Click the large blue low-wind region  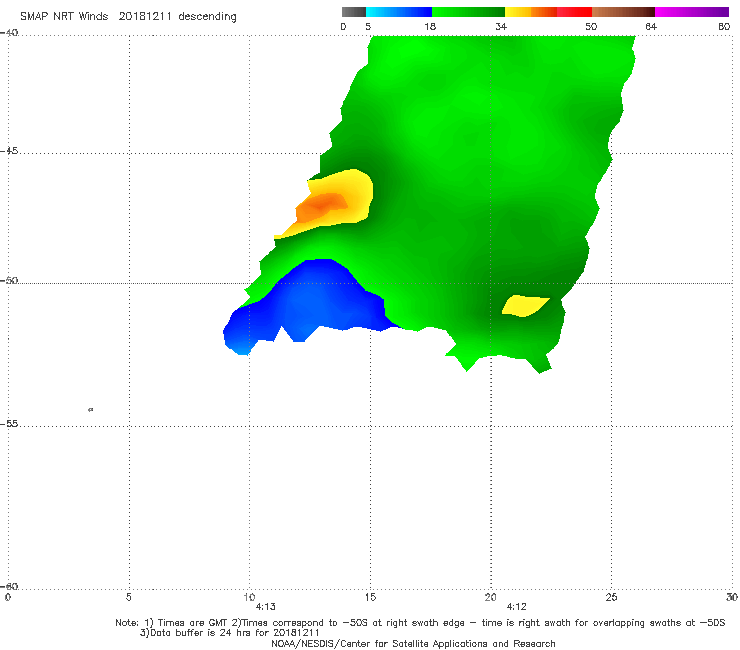pyautogui.click(x=307, y=302)
